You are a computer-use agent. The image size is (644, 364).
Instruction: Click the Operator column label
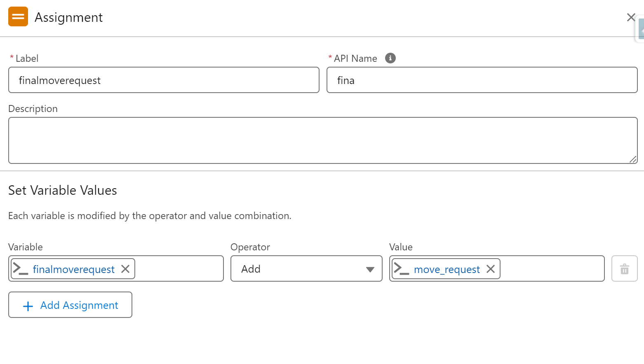click(x=250, y=247)
